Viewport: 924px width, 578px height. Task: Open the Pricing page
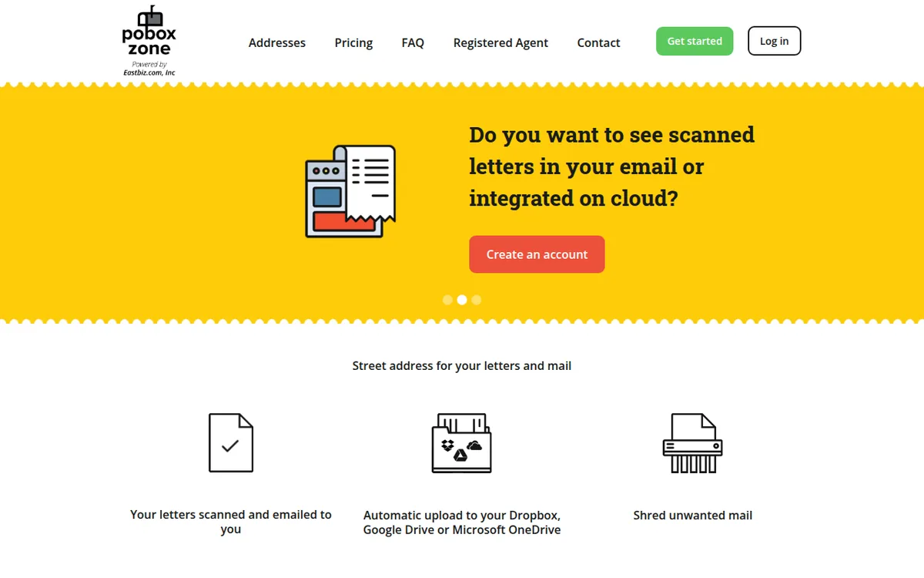coord(353,42)
